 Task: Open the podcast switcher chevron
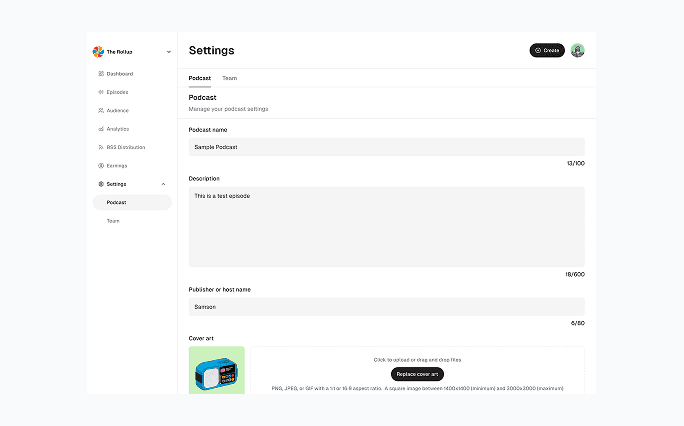169,52
